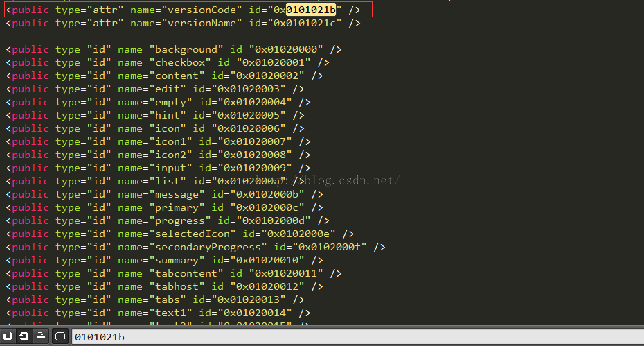Click the id value 0x0102000e
The height and width of the screenshot is (346, 644).
298,234
